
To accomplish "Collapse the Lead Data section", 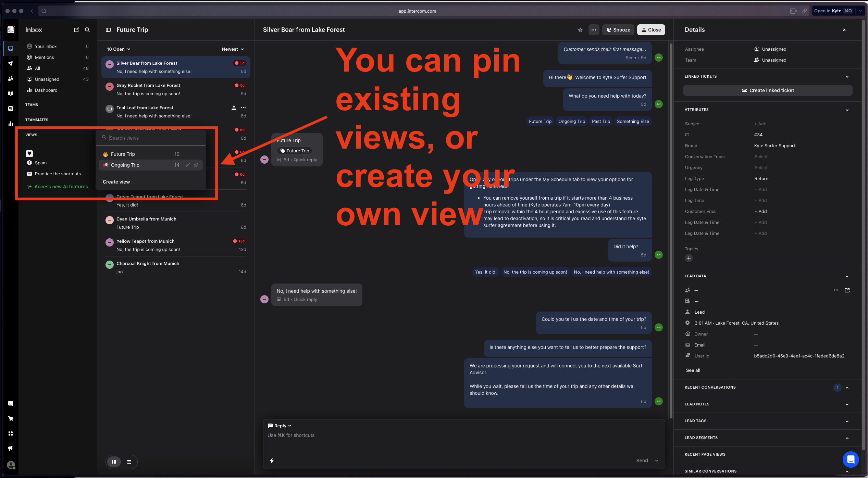I will 847,276.
